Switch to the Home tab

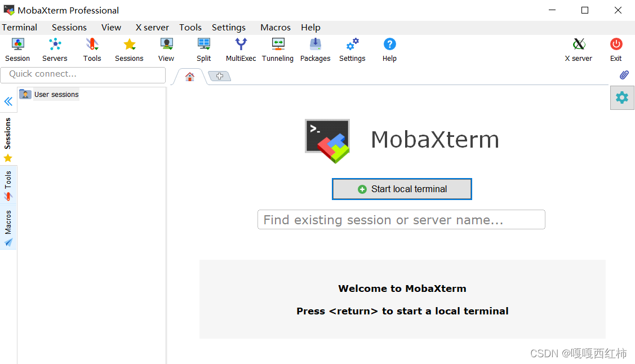pyautogui.click(x=189, y=77)
